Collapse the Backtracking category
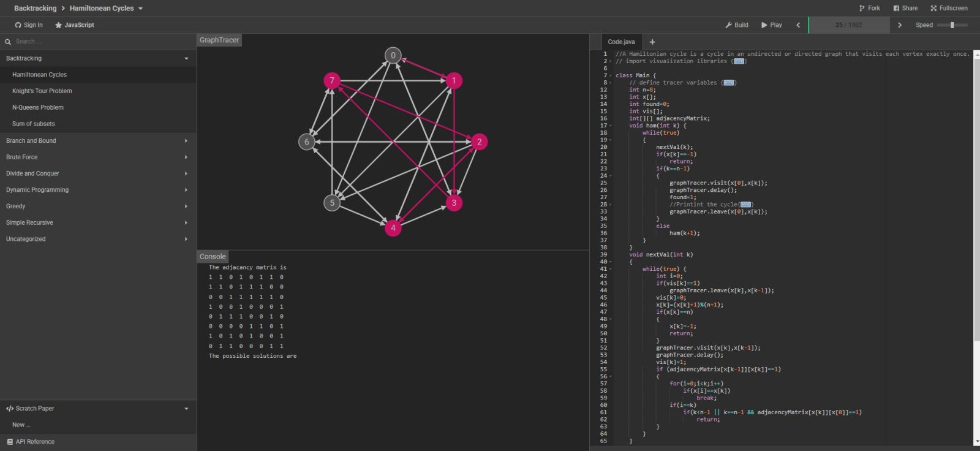This screenshot has width=980, height=451. pyautogui.click(x=186, y=59)
